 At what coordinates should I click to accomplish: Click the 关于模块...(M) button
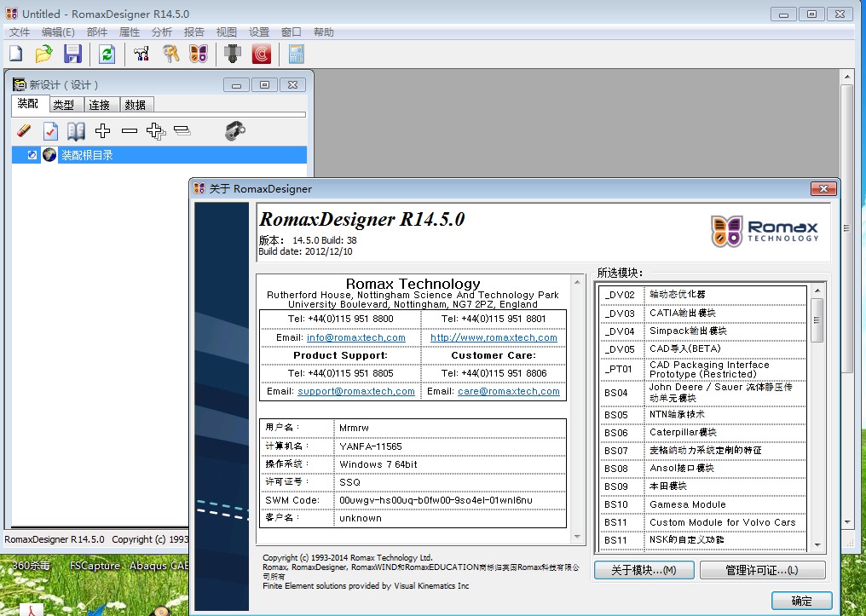(x=644, y=570)
